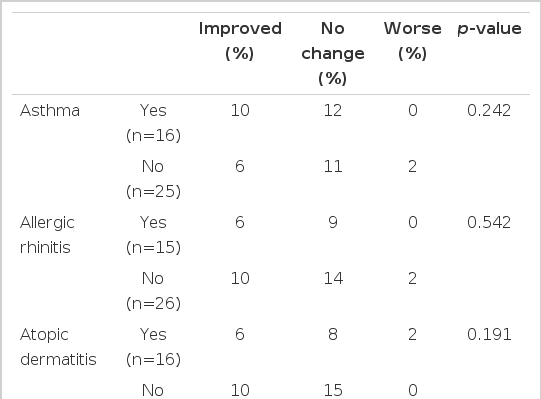This screenshot has width=541, height=399.
Task: Click the Asthma p-value 0.242
Action: pyautogui.click(x=489, y=110)
